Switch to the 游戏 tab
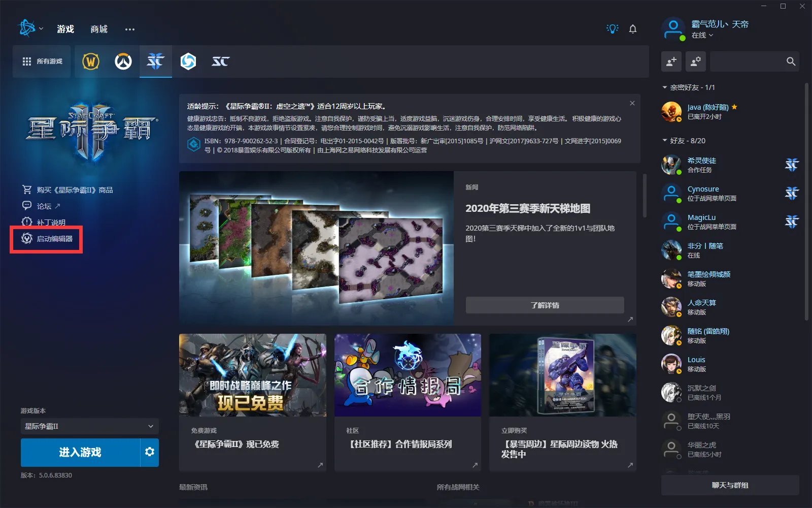This screenshot has width=812, height=508. coord(65,29)
